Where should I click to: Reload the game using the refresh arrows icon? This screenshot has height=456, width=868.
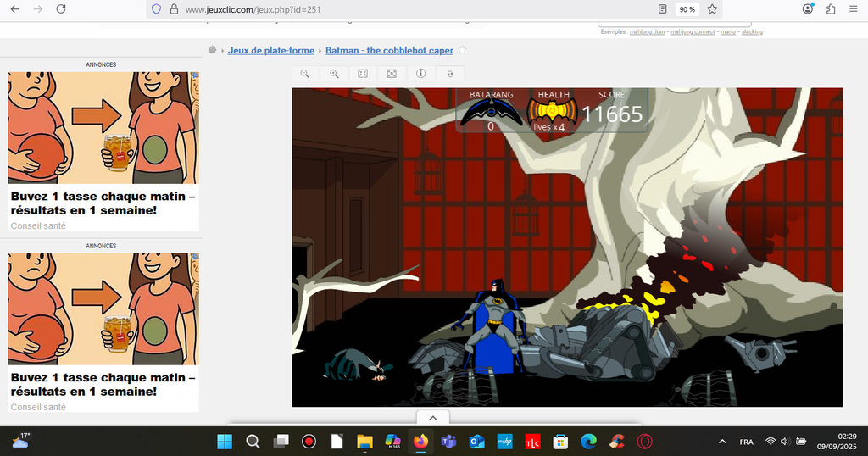pyautogui.click(x=450, y=74)
